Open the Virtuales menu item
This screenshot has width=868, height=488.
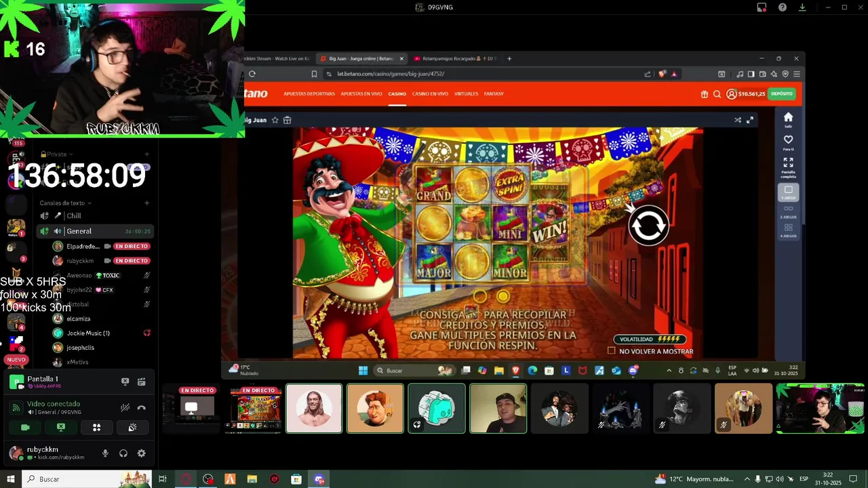coord(466,94)
